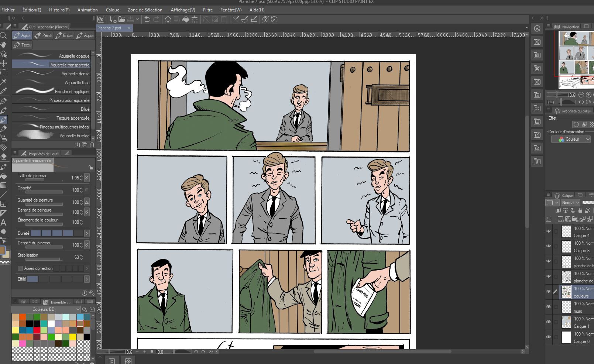Select the Hand (move view) tool
Viewport: 594px width, 364px height.
[x=4, y=45]
